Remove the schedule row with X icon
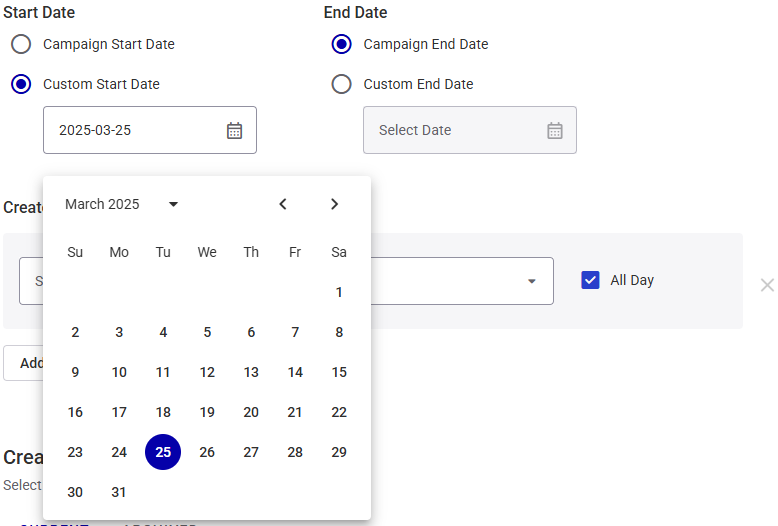The image size is (778, 526). coord(767,285)
